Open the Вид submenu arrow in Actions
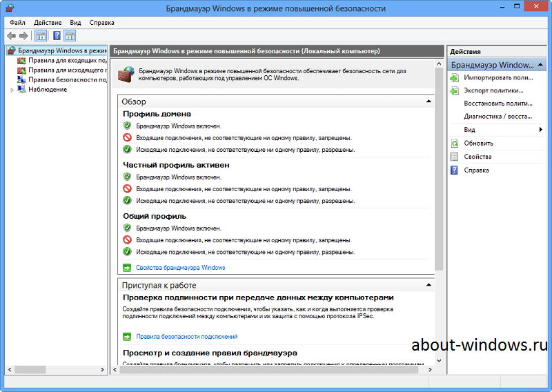The height and width of the screenshot is (392, 552). (541, 130)
